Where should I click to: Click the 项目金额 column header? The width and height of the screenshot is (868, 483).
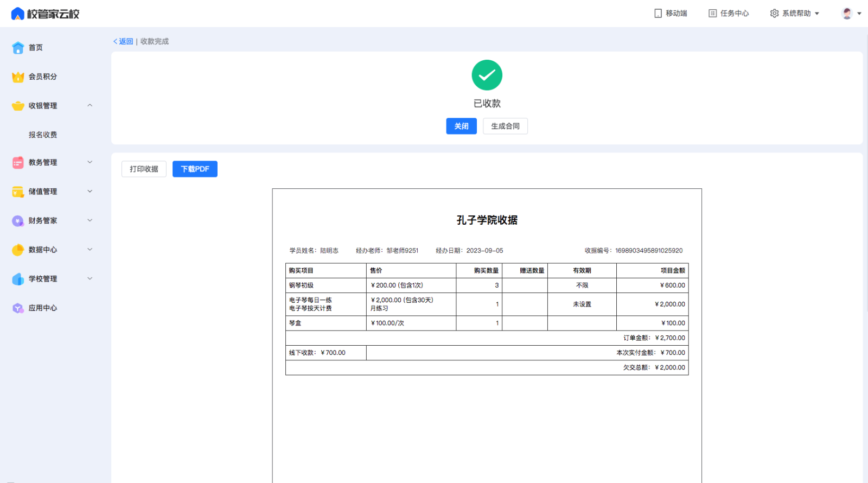[x=653, y=271]
